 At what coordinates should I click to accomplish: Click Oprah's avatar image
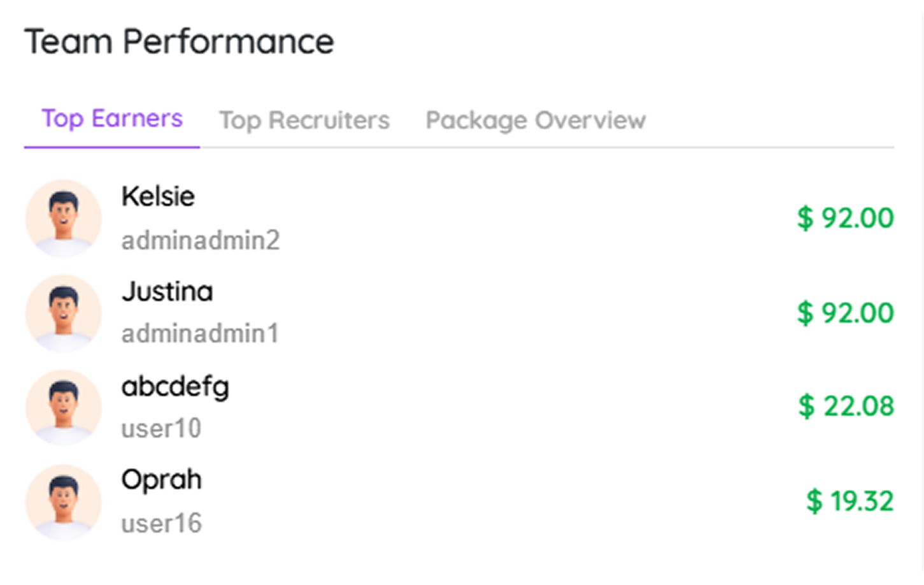coord(63,502)
